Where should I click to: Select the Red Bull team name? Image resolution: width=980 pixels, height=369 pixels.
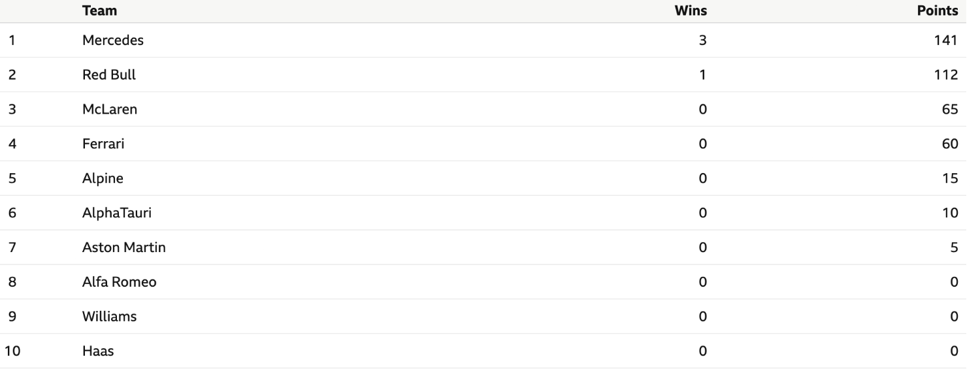(109, 74)
